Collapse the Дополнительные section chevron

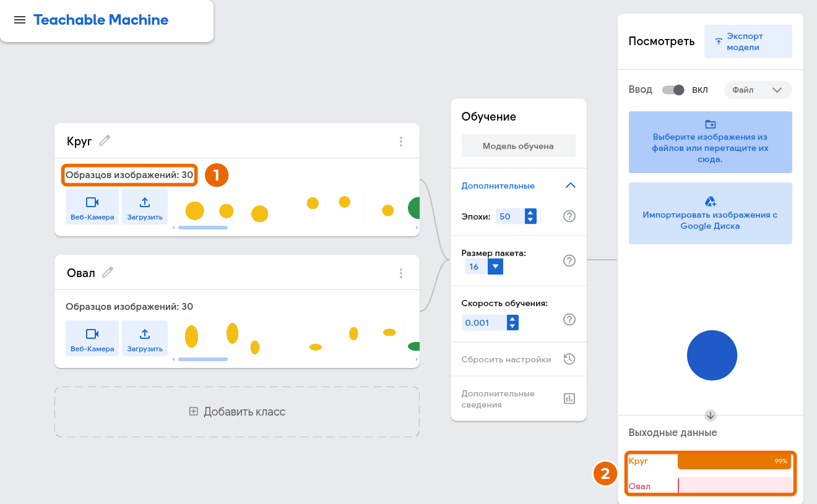[571, 186]
